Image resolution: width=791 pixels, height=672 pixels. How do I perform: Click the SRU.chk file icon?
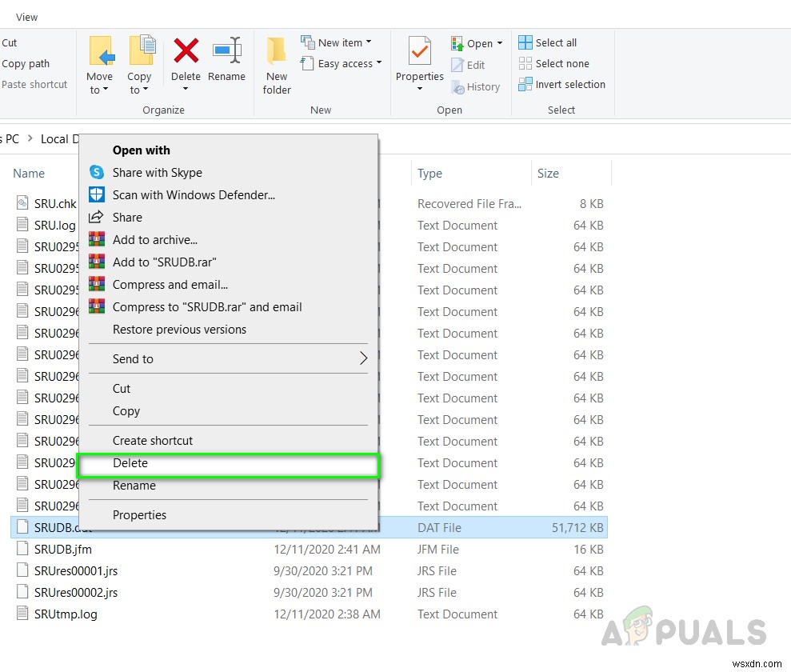tap(22, 203)
